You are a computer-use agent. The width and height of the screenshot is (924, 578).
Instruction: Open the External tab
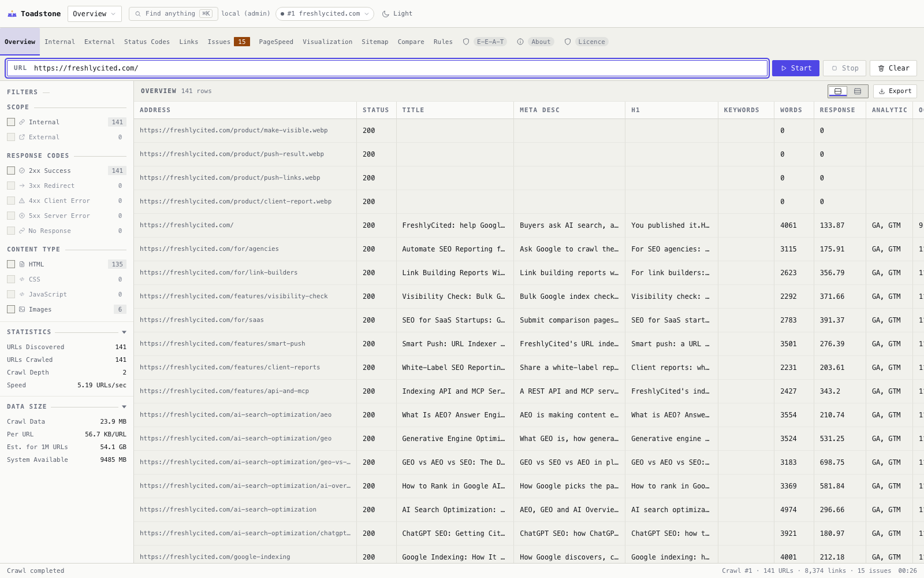(99, 42)
